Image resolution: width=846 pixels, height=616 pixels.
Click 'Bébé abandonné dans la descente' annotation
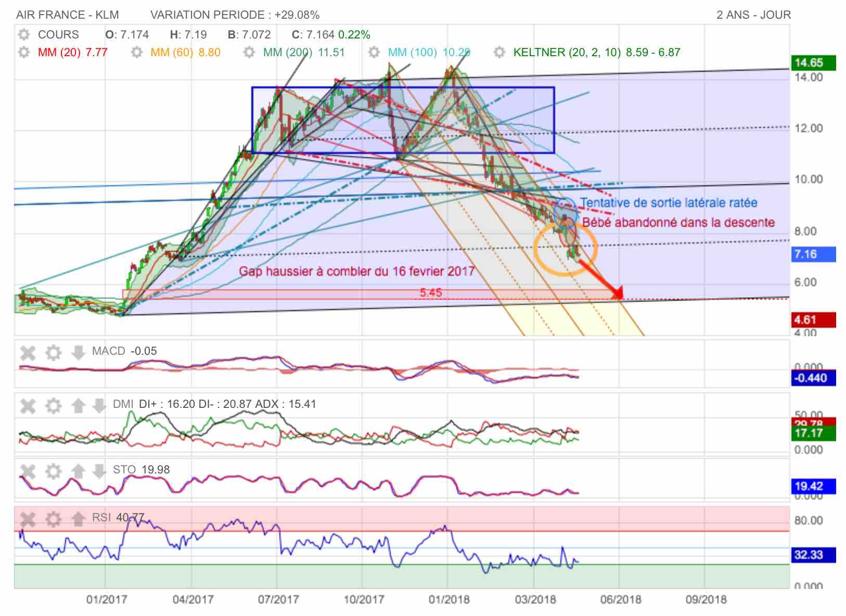[x=678, y=223]
